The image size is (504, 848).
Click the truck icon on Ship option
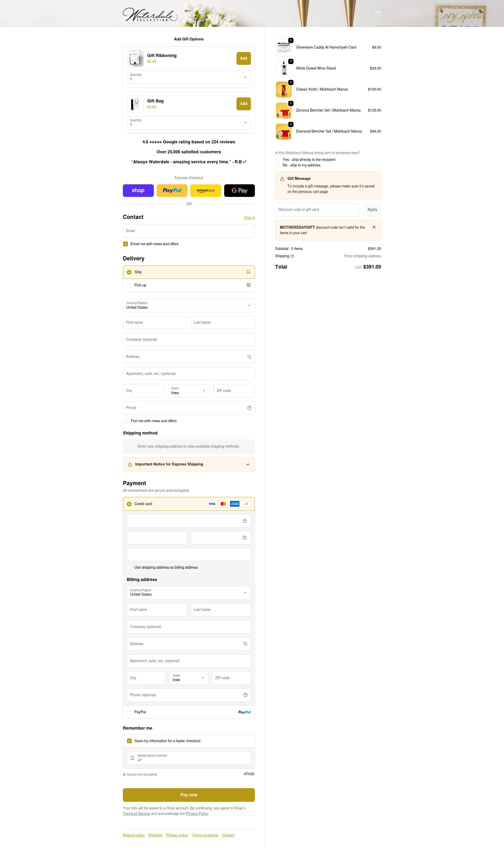248,272
